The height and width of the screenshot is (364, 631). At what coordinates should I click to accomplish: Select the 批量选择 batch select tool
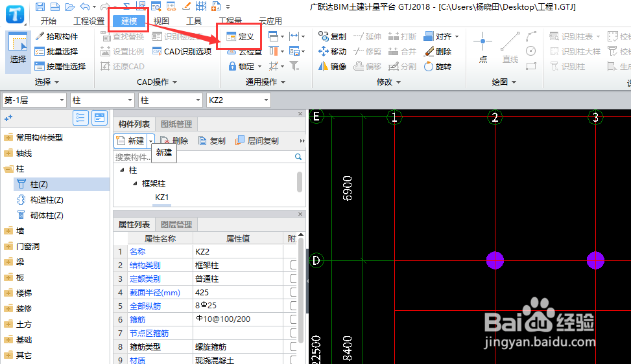[56, 51]
